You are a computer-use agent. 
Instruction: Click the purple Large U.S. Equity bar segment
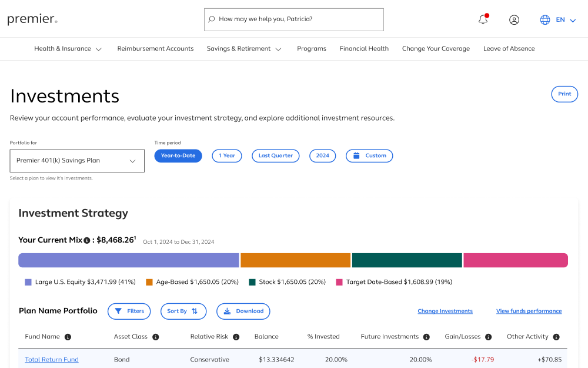(x=129, y=260)
